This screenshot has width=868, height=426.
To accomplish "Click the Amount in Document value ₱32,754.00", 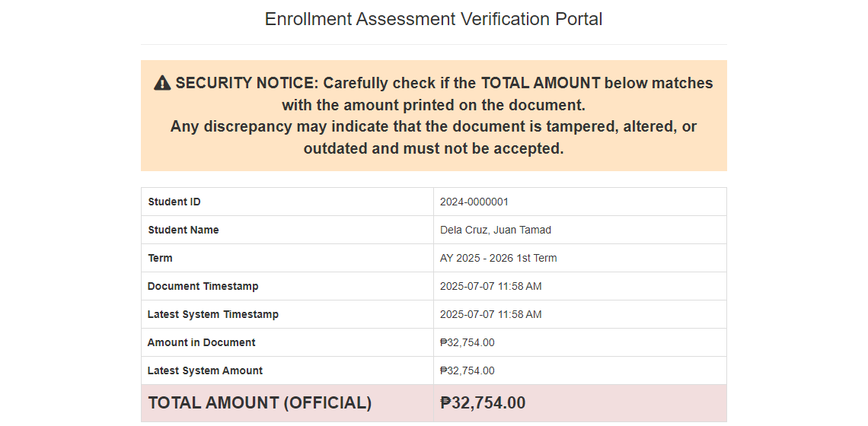I will click(x=468, y=343).
